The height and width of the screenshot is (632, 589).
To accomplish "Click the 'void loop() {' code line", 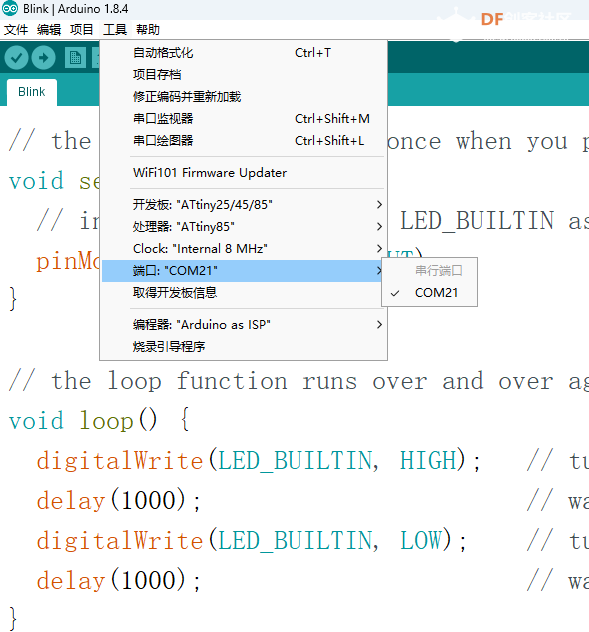I will tap(99, 420).
